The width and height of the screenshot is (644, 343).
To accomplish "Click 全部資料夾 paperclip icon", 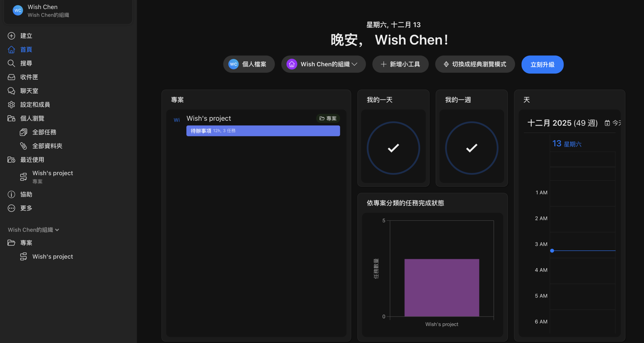I will tap(23, 146).
